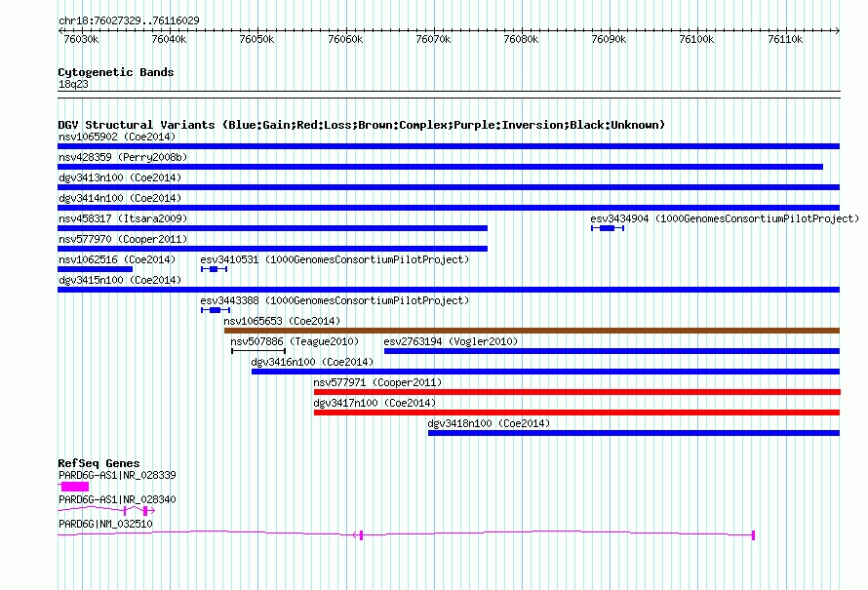Click the Cytogenetic Bands track title
The width and height of the screenshot is (868, 590).
click(116, 72)
